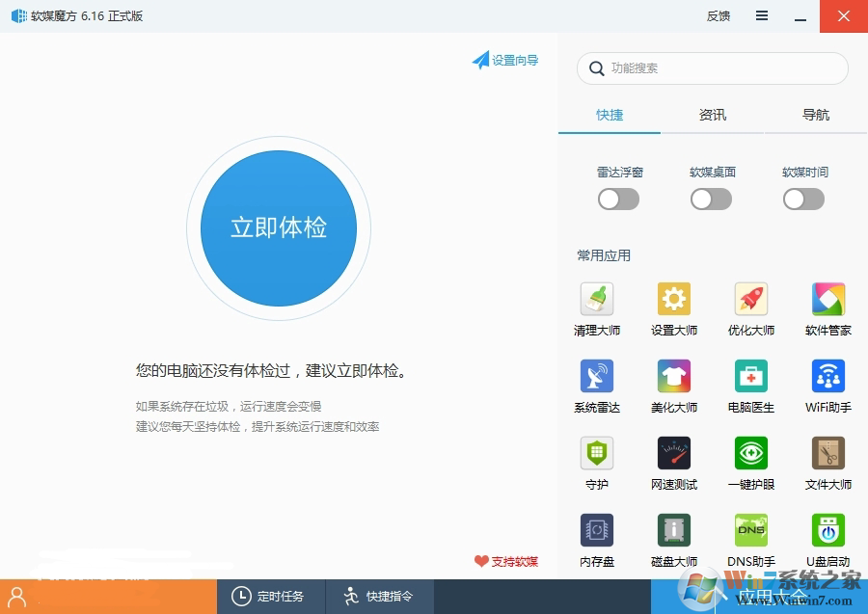Click the 功能搜索 search field

point(712,68)
